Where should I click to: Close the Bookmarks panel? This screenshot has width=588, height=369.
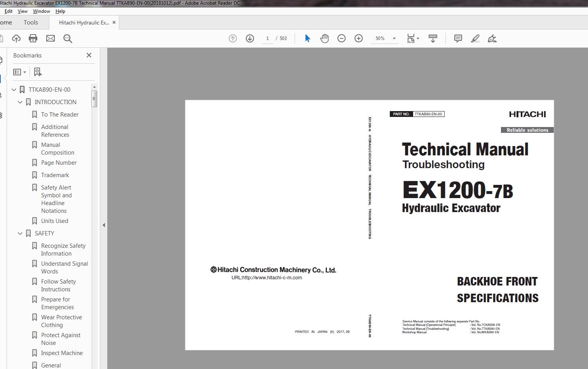(89, 55)
